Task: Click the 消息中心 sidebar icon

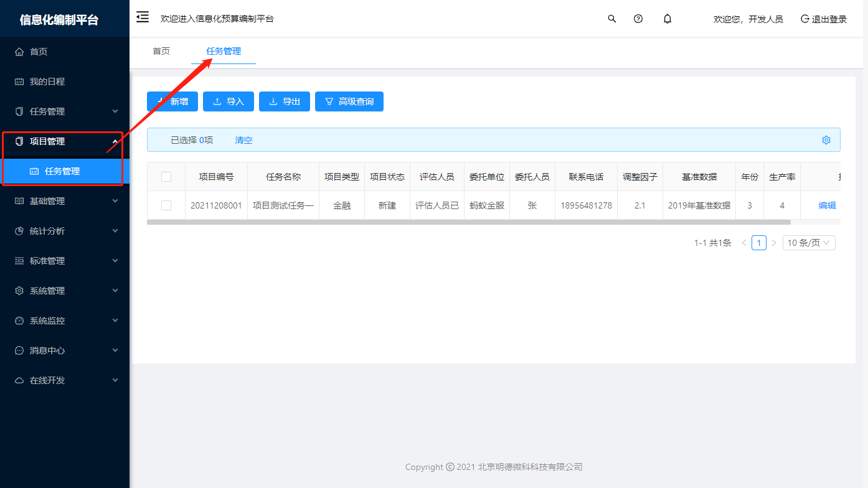Action: [x=19, y=350]
